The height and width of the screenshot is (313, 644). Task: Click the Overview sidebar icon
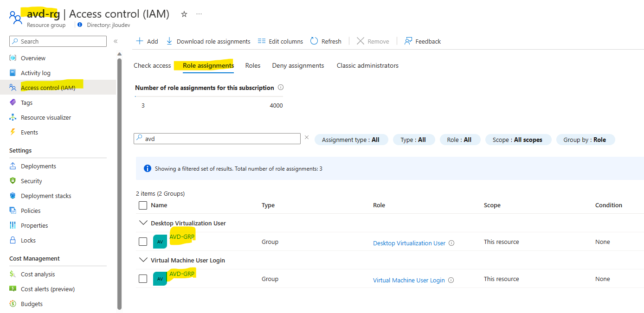point(13,58)
